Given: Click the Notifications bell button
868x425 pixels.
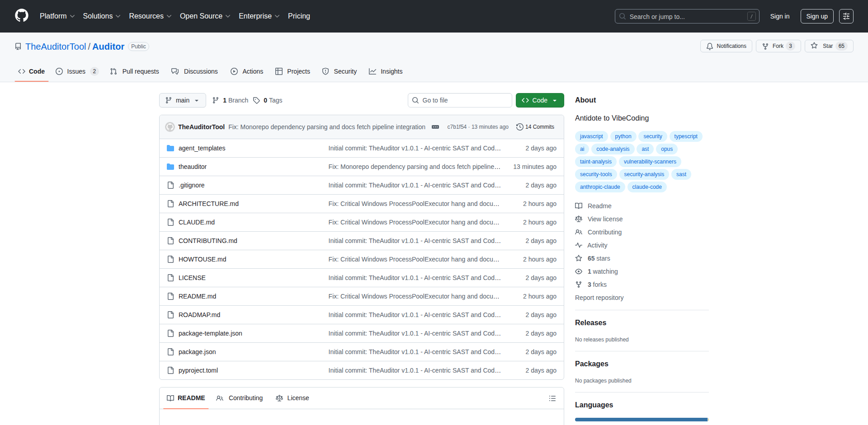Looking at the screenshot, I should 726,46.
